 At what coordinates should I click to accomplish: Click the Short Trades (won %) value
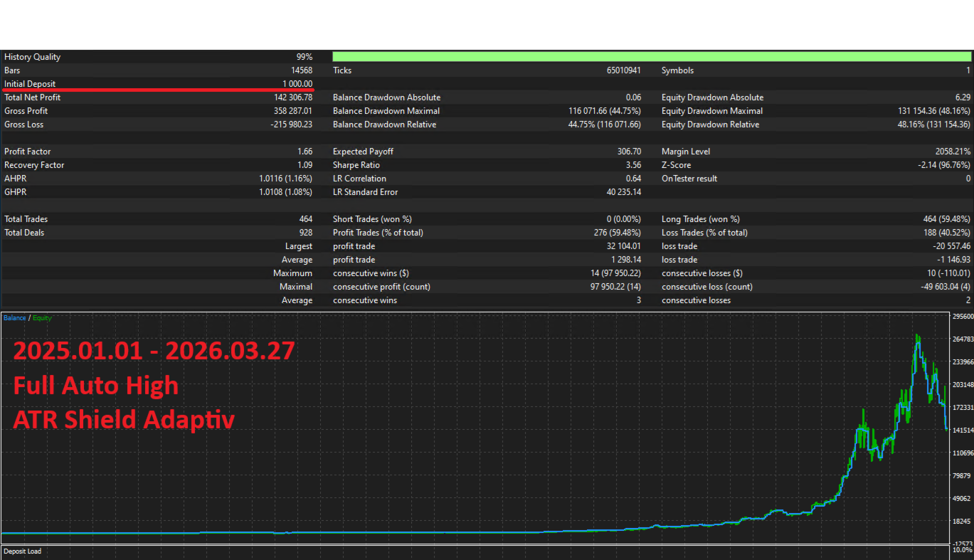pyautogui.click(x=624, y=219)
